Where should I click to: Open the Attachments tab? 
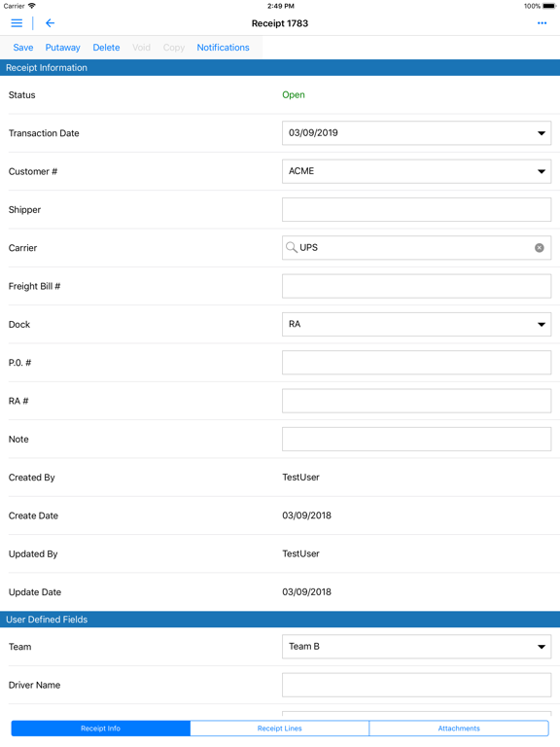click(459, 729)
